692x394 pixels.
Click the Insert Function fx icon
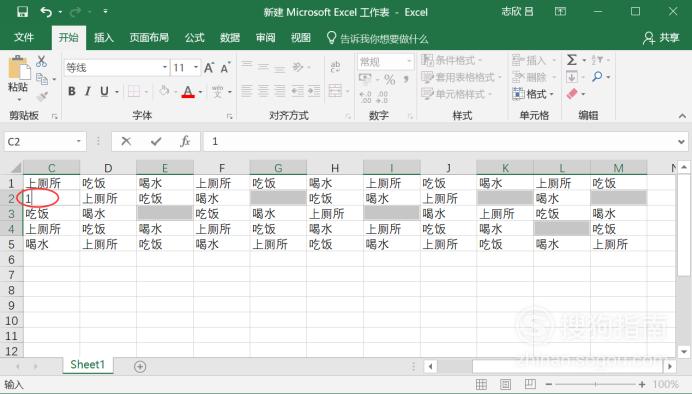click(185, 141)
